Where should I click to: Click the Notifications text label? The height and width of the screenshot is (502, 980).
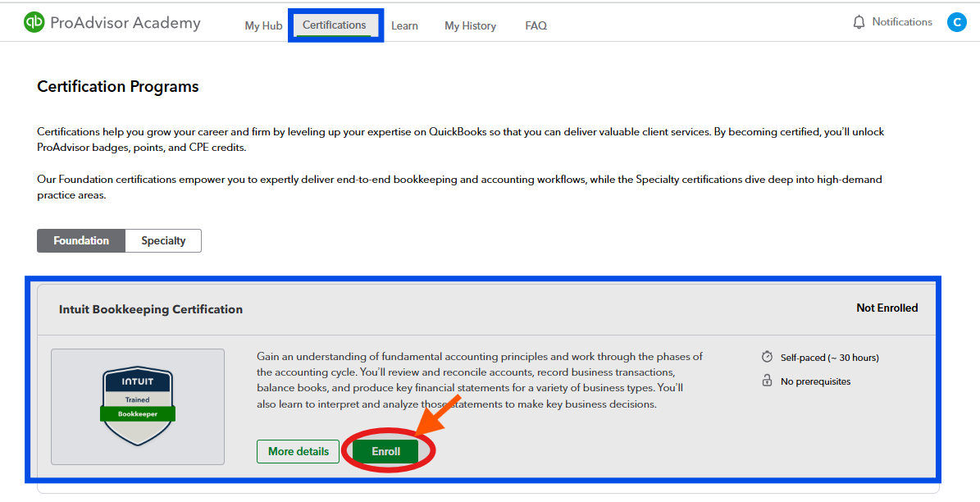(902, 22)
